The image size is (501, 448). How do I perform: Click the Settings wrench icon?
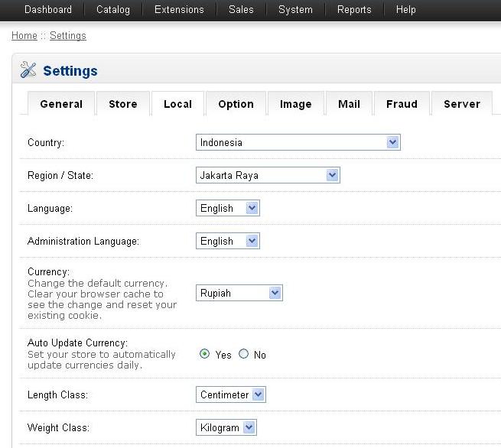click(x=28, y=70)
